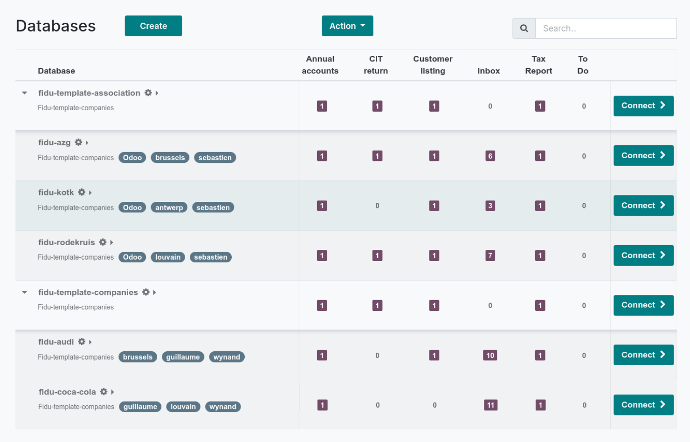
Task: Click the gear icon next to fidu-template-association
Action: point(148,93)
